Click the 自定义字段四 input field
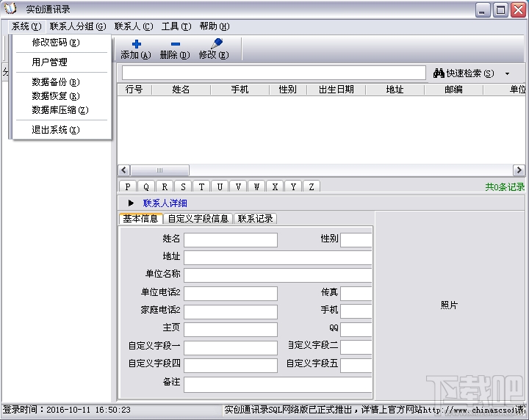 tap(231, 366)
